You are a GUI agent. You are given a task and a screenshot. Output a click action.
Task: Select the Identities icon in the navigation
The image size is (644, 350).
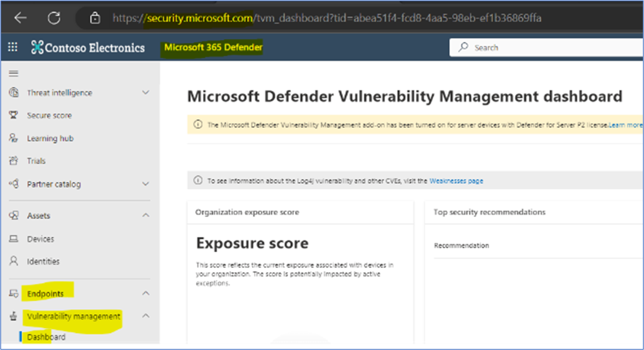[13, 261]
